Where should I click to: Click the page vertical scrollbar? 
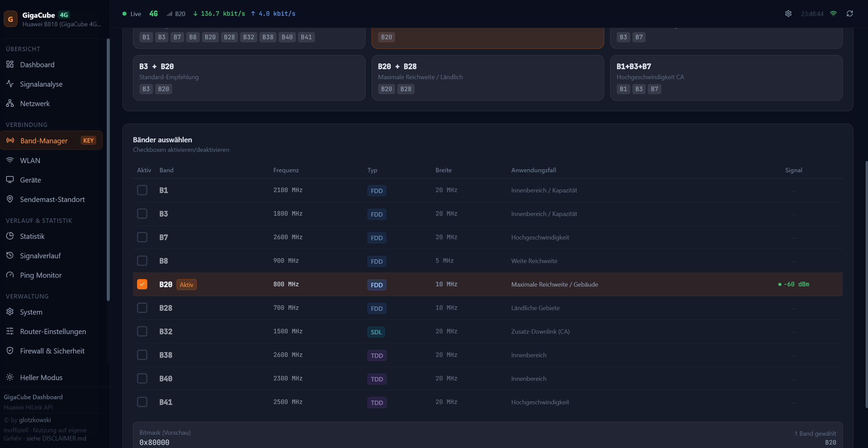coord(866,285)
